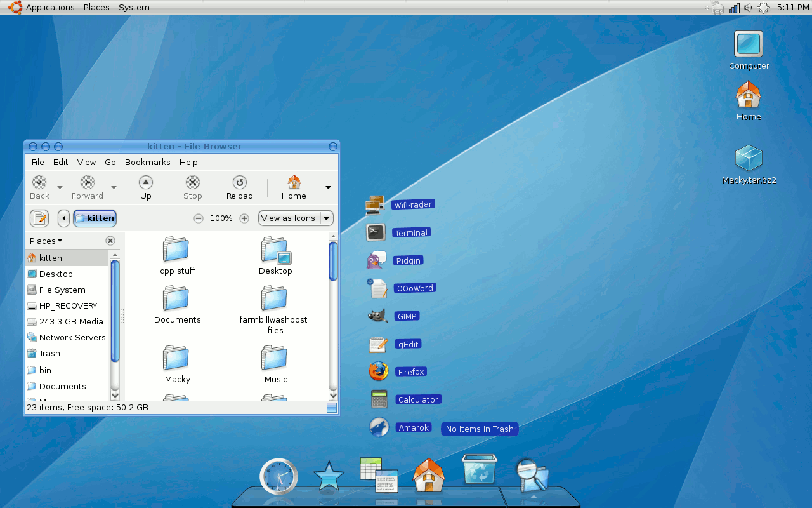
Task: Open the Home desktop icon
Action: click(x=749, y=95)
